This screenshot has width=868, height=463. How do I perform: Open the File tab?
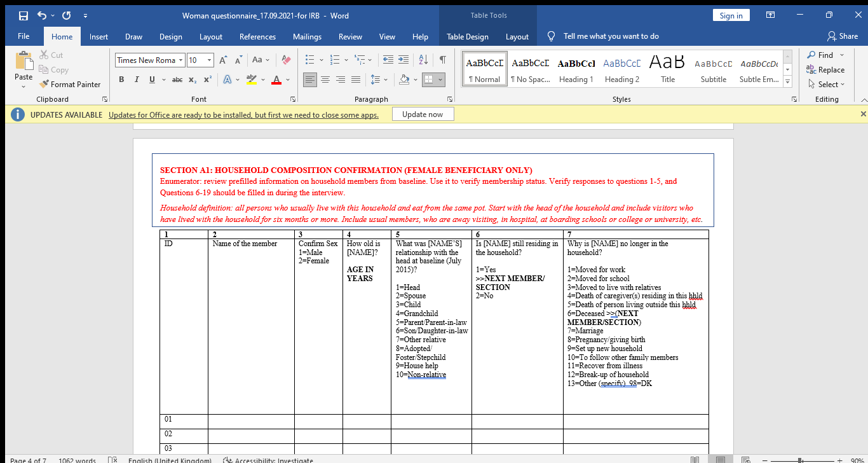tap(24, 36)
